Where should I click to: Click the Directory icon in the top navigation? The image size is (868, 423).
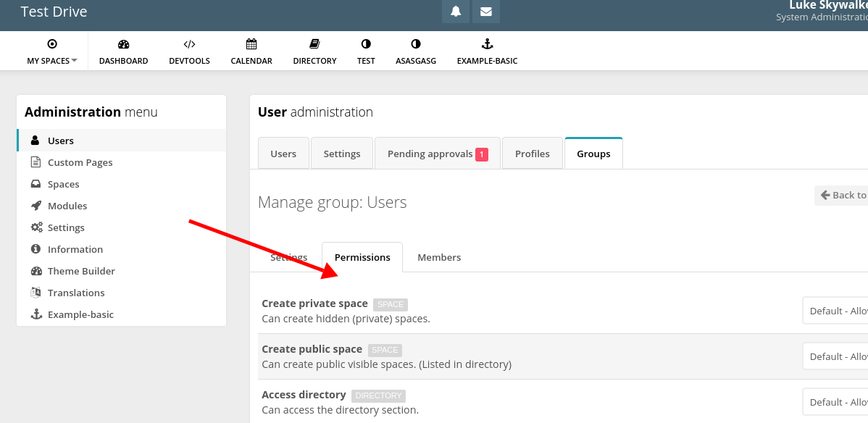click(314, 50)
